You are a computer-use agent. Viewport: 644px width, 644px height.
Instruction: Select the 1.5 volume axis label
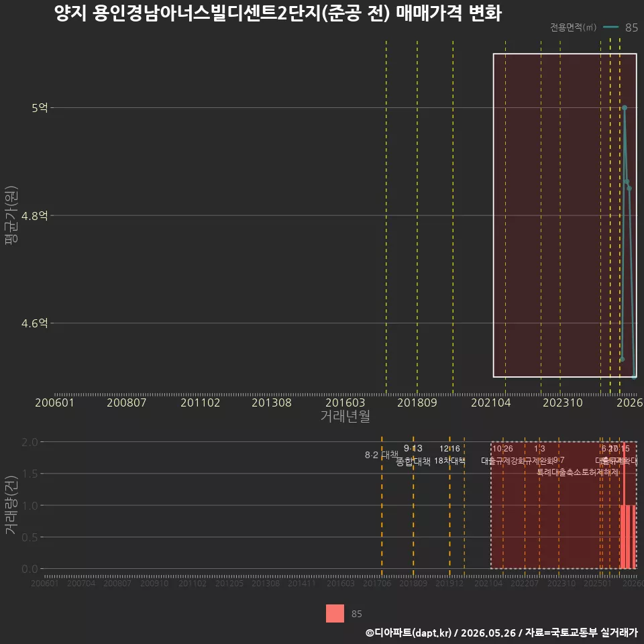pos(30,474)
